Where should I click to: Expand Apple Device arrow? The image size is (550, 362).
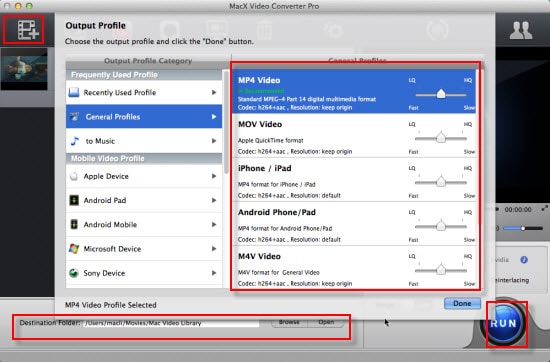click(214, 176)
